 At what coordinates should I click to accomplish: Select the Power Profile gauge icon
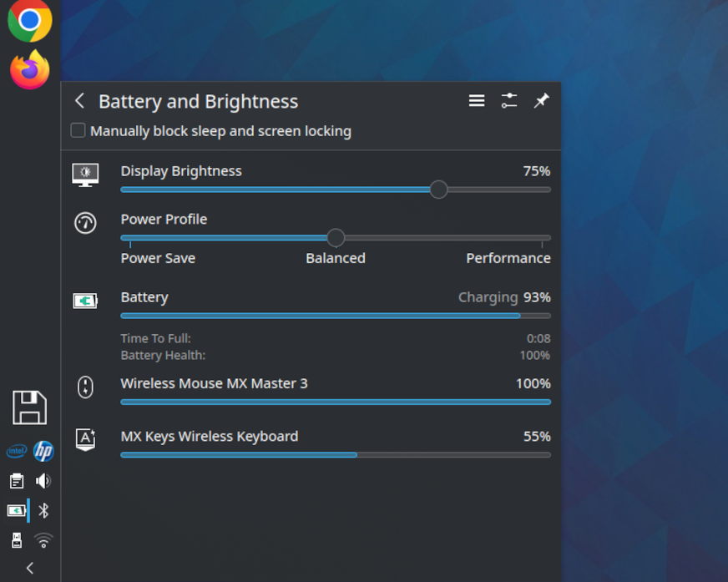(x=84, y=223)
